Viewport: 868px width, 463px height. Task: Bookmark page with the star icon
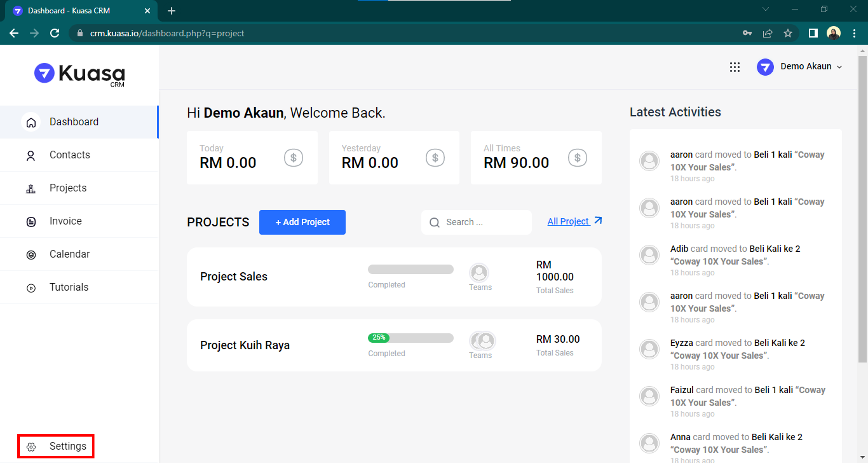788,33
